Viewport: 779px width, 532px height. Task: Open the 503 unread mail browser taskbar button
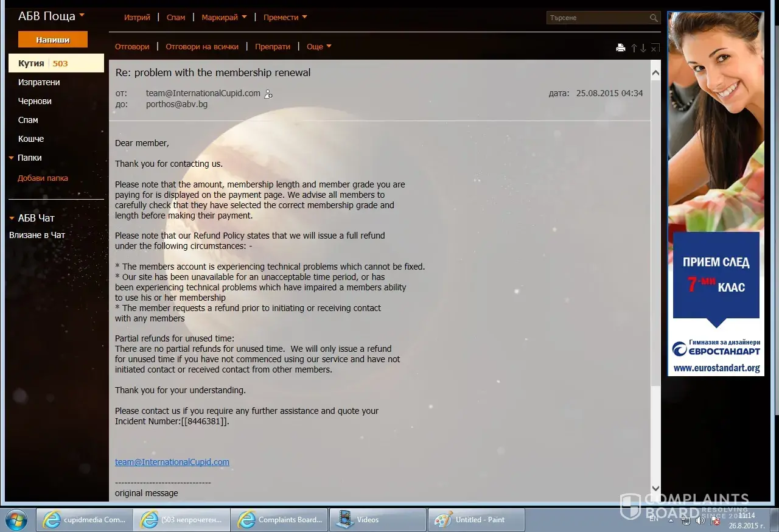[x=182, y=520]
